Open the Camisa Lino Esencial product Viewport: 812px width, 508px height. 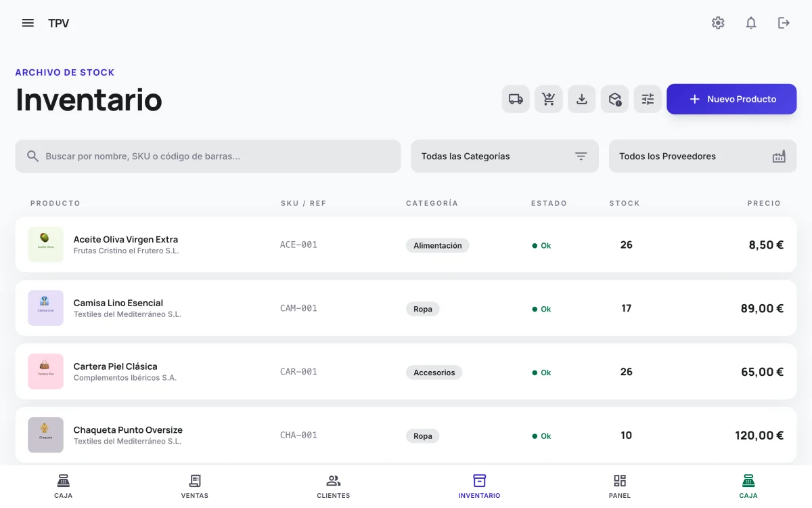click(118, 303)
